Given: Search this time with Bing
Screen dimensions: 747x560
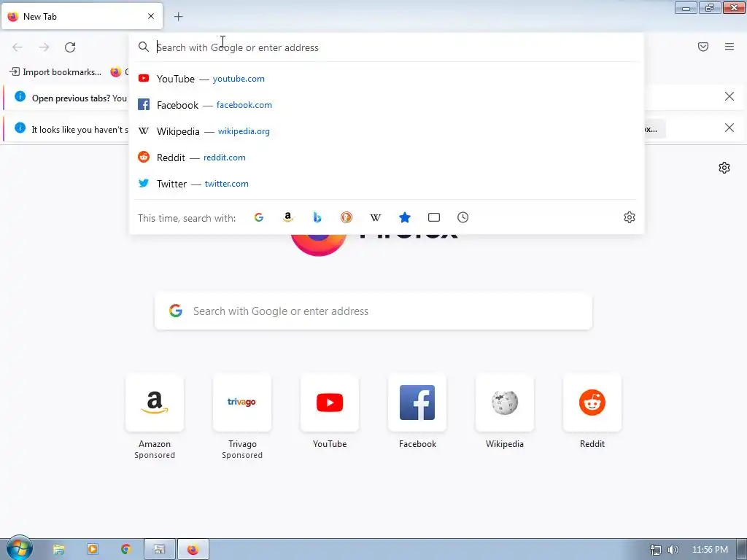Looking at the screenshot, I should [x=317, y=217].
